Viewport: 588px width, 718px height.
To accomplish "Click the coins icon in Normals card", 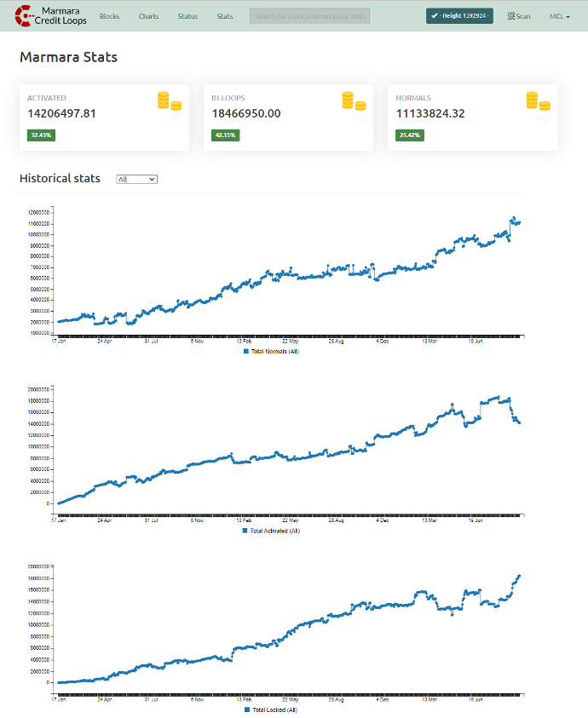I will [x=538, y=101].
